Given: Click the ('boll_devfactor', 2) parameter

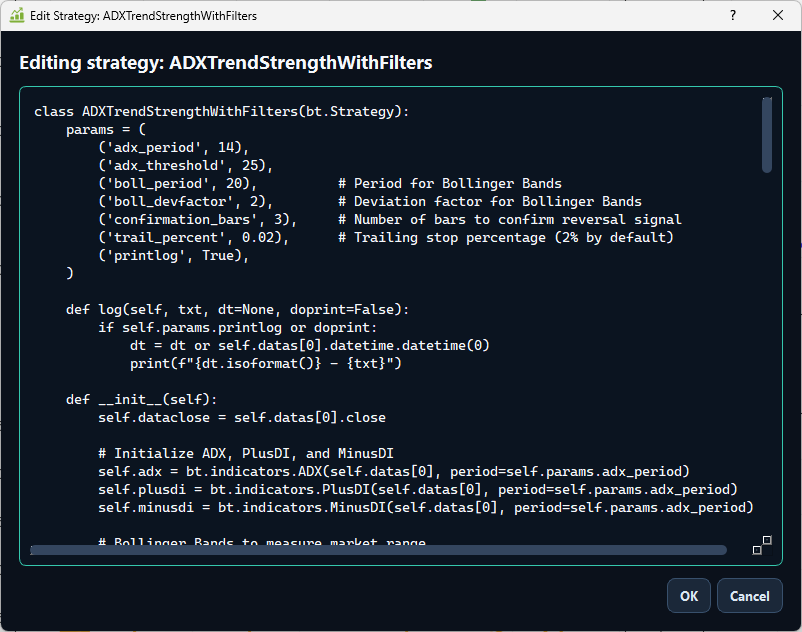Looking at the screenshot, I should [185, 201].
